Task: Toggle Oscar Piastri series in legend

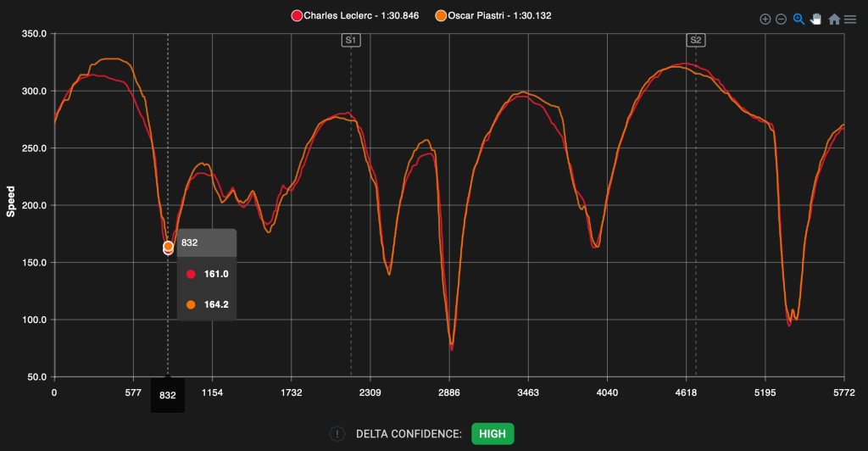Action: point(492,15)
